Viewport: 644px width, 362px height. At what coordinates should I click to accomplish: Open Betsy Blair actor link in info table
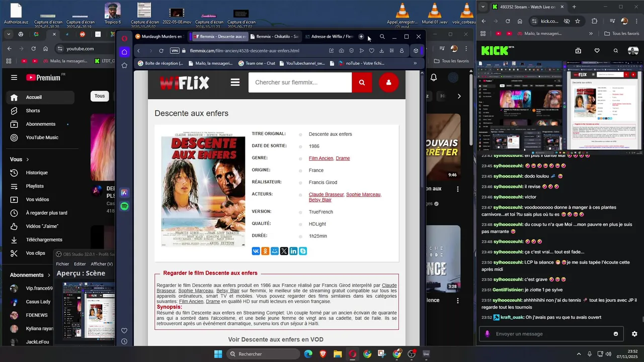(320, 200)
